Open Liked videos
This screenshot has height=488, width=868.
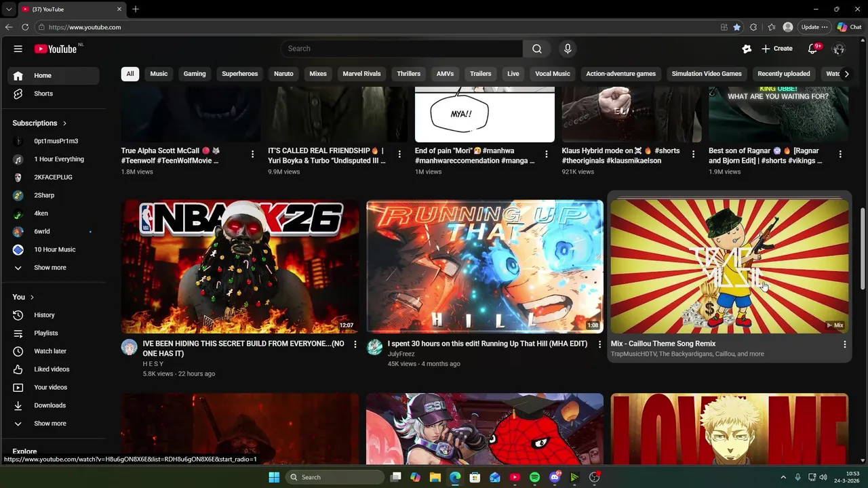tap(54, 369)
